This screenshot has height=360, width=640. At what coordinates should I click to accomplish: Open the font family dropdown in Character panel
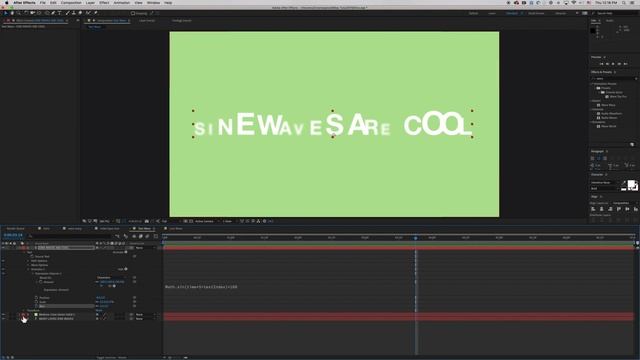coord(604,182)
